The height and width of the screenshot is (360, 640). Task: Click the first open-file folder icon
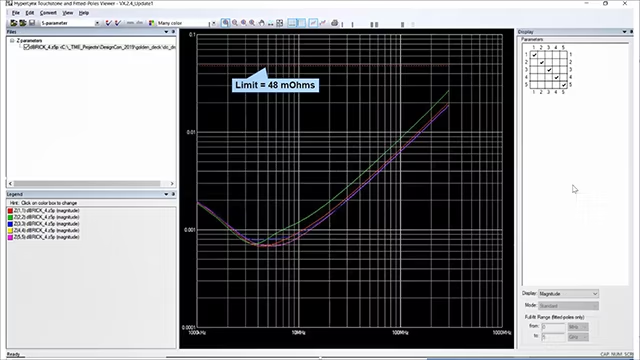pyautogui.click(x=13, y=23)
